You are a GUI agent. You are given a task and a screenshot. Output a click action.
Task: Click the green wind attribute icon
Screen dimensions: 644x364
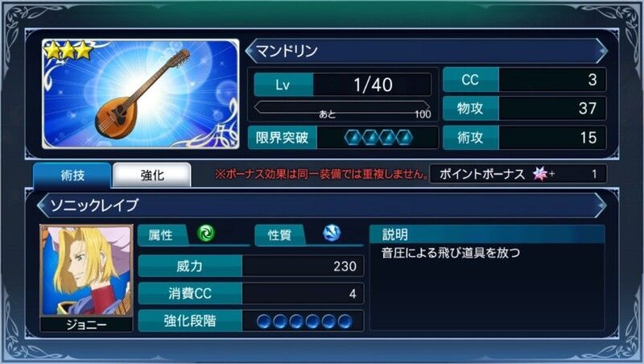point(206,234)
